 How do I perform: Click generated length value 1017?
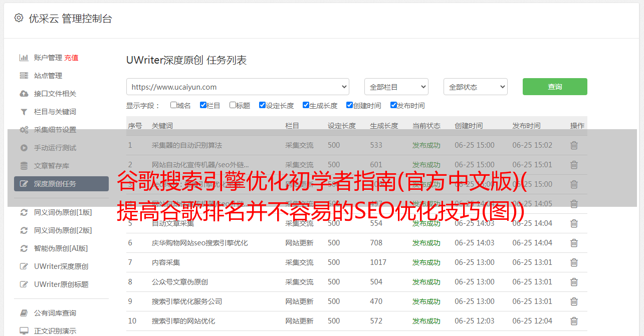point(378,262)
